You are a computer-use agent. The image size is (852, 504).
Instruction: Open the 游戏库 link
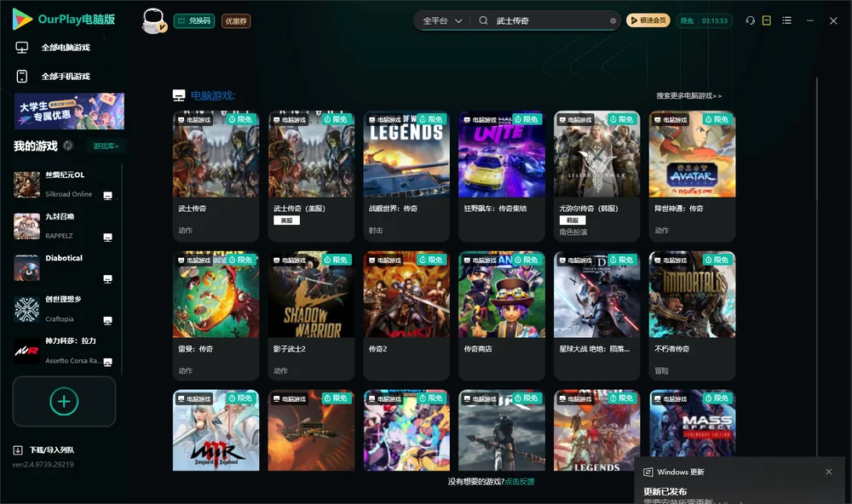106,146
